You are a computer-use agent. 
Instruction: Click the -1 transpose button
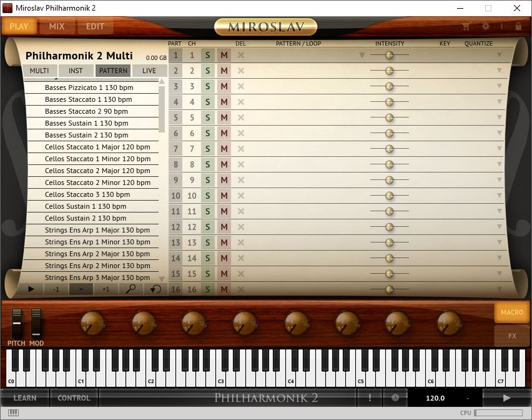(x=56, y=289)
